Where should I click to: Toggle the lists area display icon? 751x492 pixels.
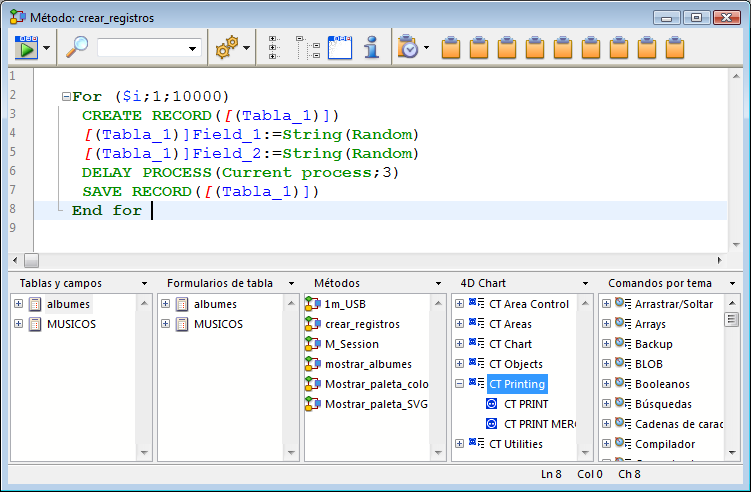click(x=340, y=47)
